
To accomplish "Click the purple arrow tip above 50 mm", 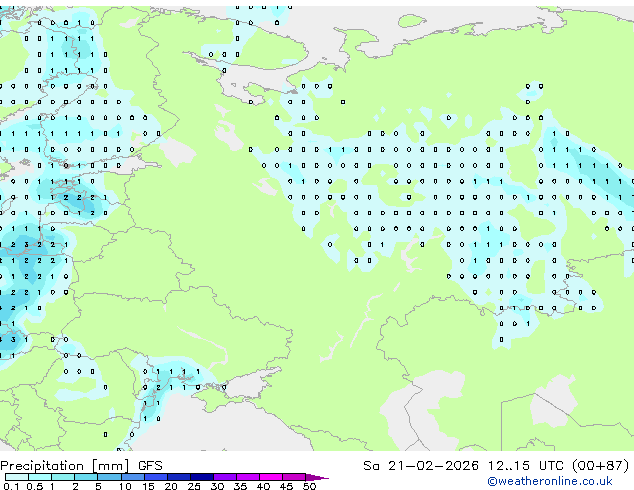I will (x=317, y=477).
